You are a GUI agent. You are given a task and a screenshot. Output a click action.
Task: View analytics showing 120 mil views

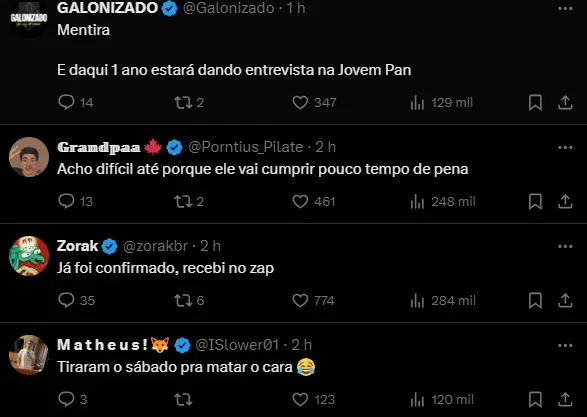click(442, 400)
